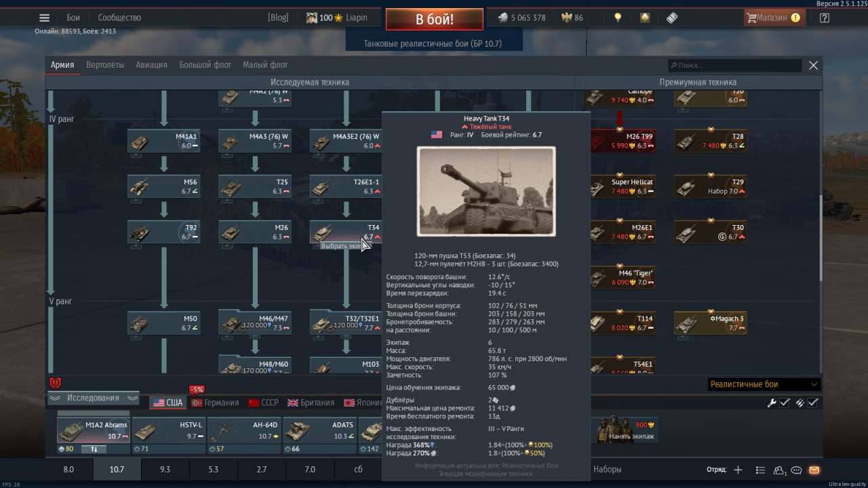Open the Наборы presets button

(608, 469)
